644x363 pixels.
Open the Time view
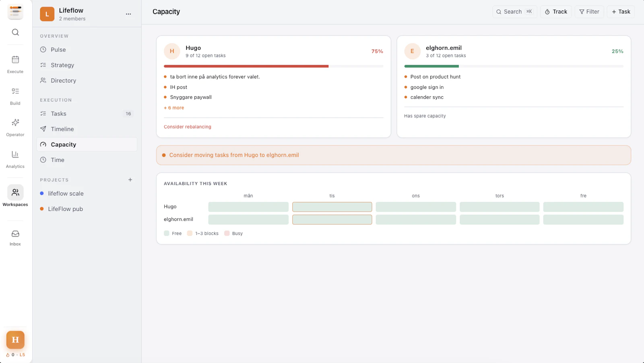click(x=87, y=160)
